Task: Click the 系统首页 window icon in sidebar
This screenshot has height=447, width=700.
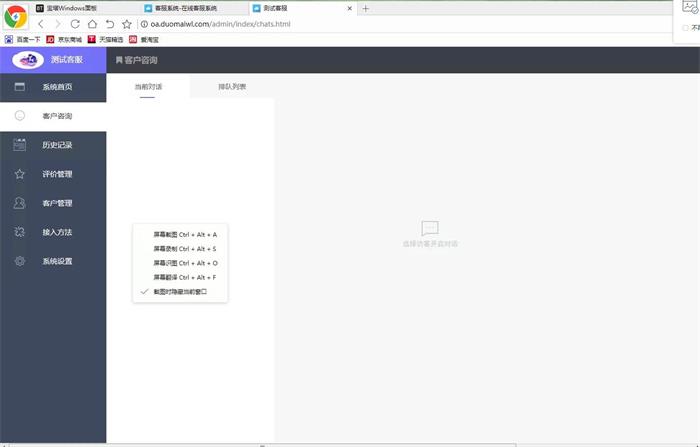Action: coord(20,87)
